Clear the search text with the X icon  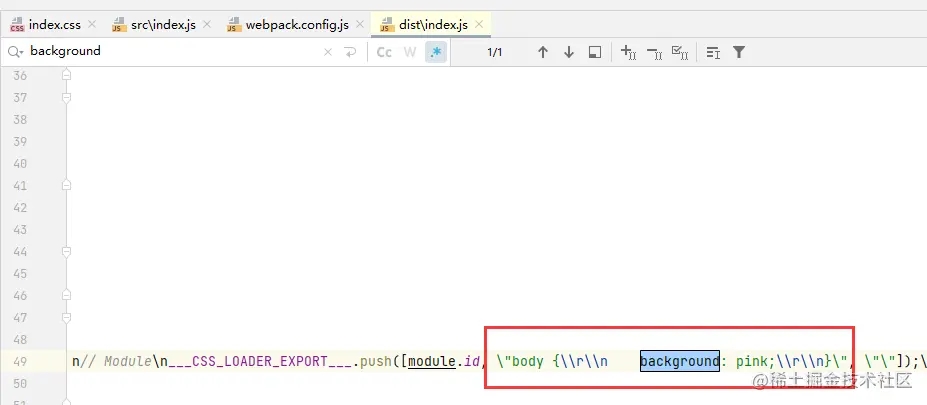pos(328,53)
